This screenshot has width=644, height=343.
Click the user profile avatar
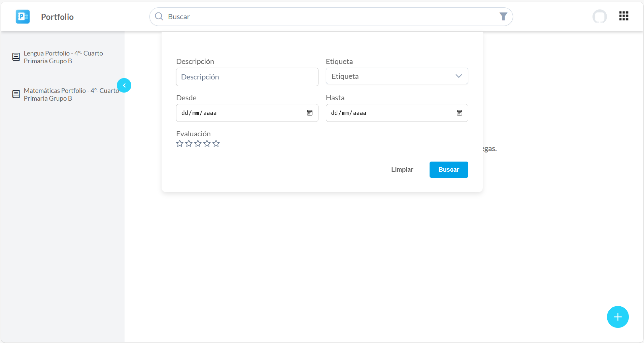click(x=599, y=16)
